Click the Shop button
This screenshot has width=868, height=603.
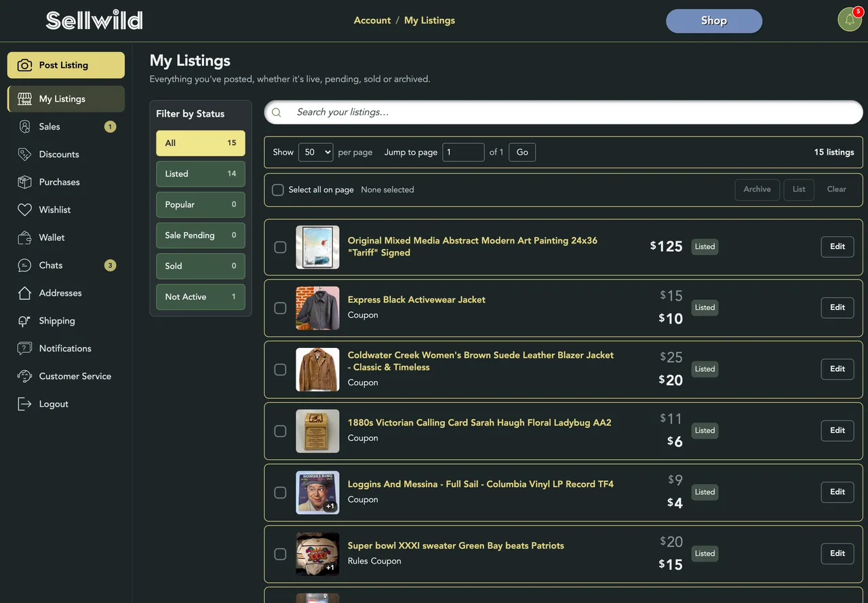714,21
